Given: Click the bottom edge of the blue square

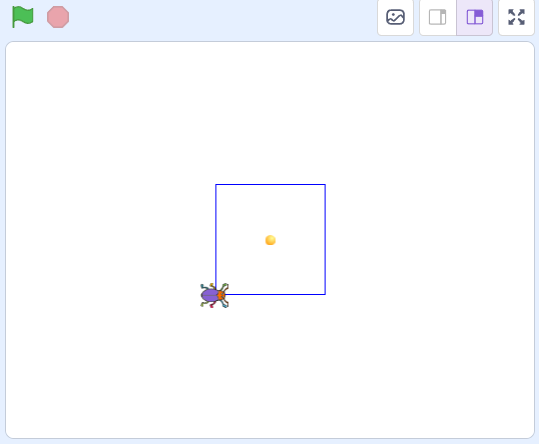Looking at the screenshot, I should coord(275,294).
